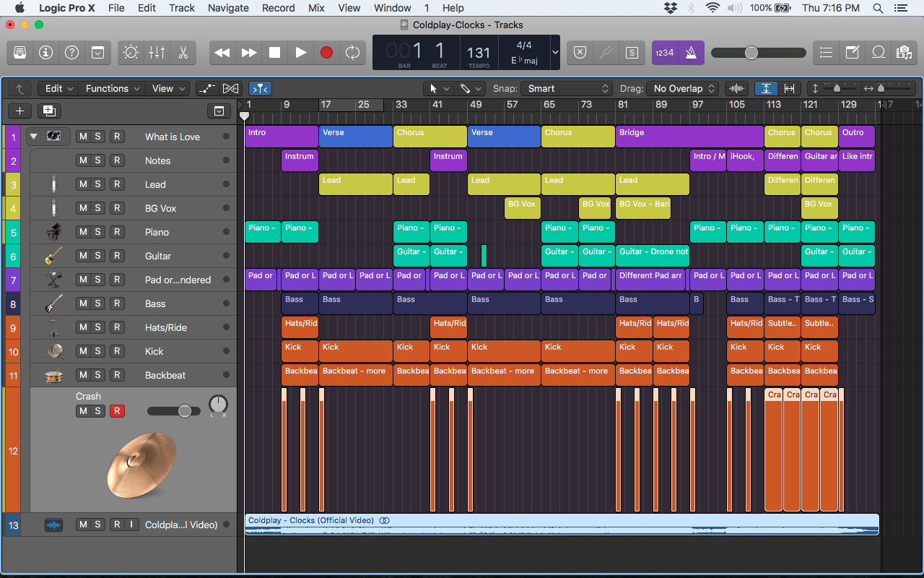Collapse the What is Love track stack
This screenshot has width=924, height=578.
(x=33, y=137)
